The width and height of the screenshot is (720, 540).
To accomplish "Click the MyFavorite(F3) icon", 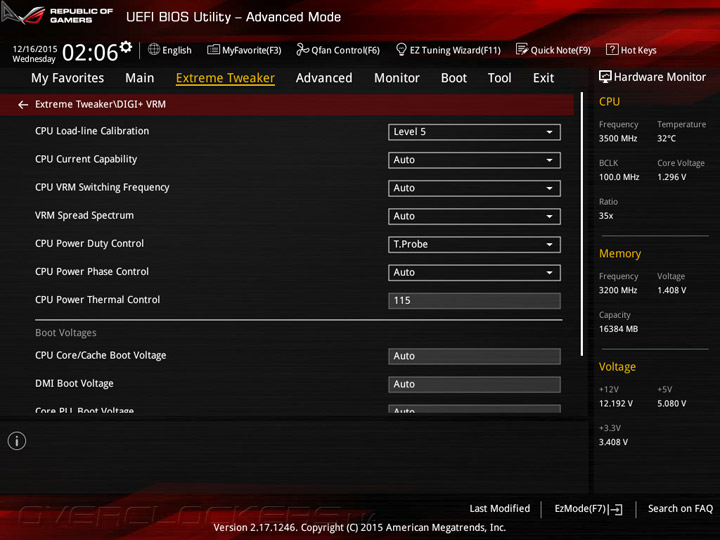I will click(213, 50).
